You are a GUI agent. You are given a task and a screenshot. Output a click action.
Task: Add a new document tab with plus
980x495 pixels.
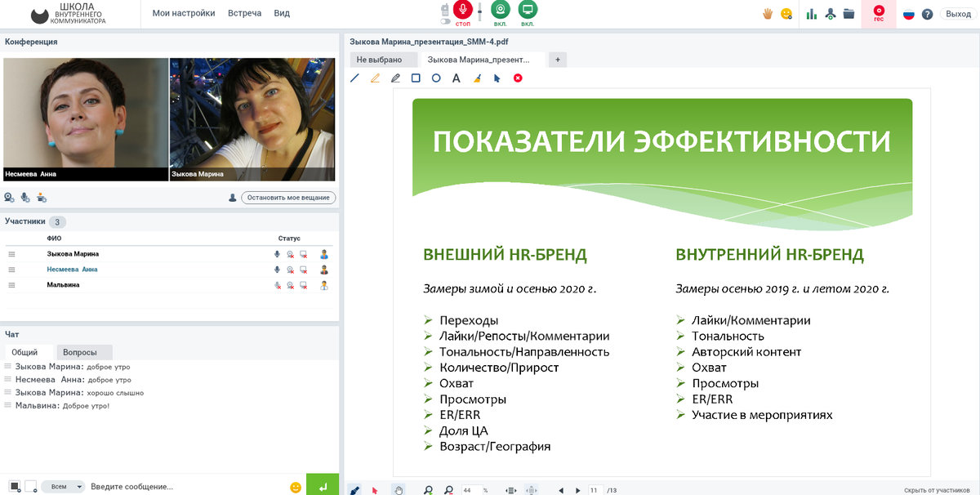(x=558, y=60)
